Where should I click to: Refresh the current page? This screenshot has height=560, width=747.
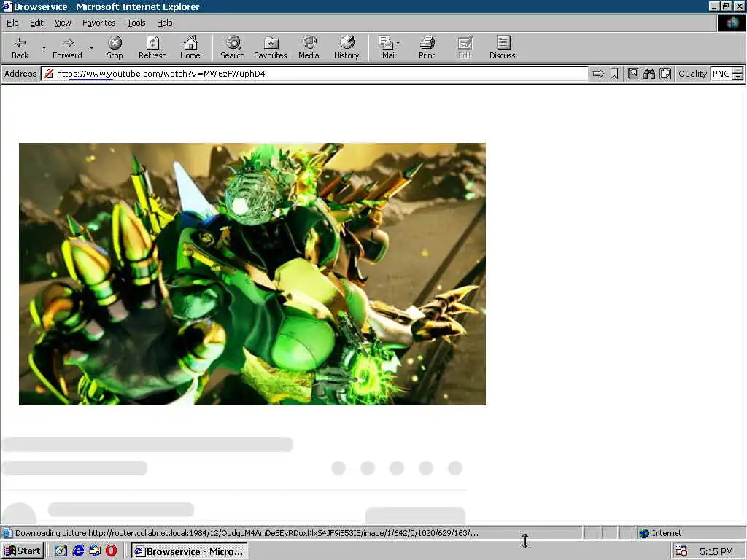pyautogui.click(x=152, y=47)
